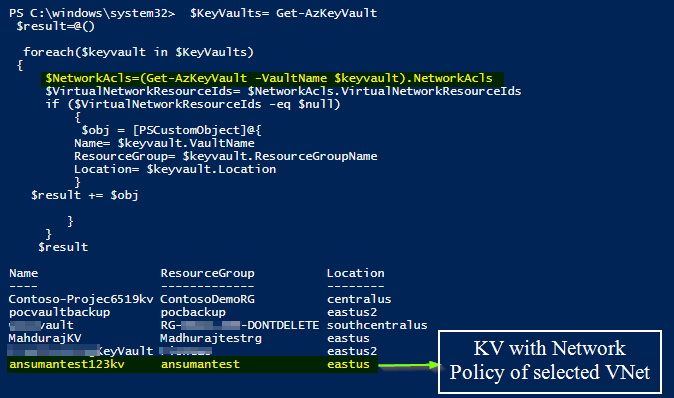The height and width of the screenshot is (398, 674).
Task: Click the Name column header
Action: pos(24,273)
